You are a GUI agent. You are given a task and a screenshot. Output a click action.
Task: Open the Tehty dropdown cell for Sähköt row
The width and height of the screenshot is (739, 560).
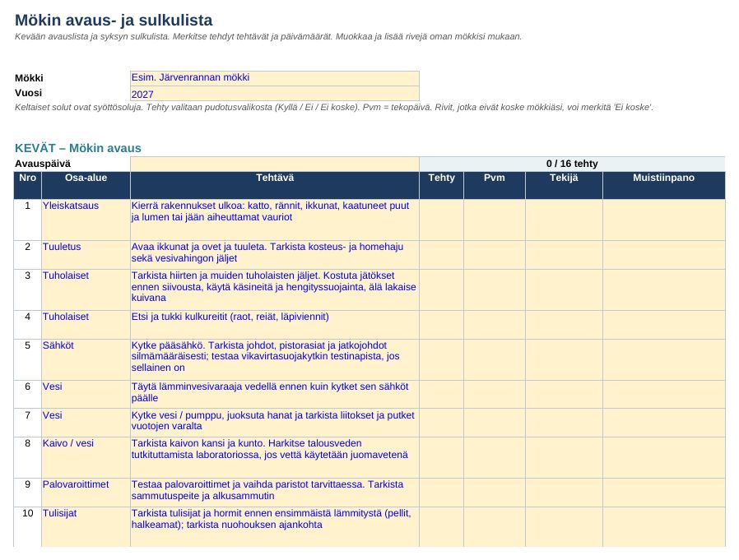pos(441,360)
